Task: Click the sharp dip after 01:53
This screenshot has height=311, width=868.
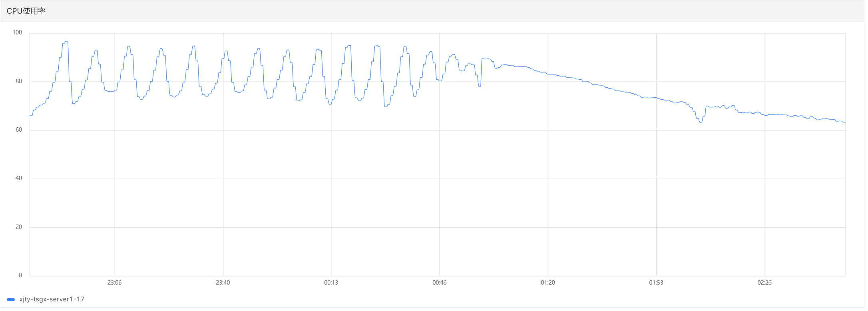Action: [x=701, y=122]
